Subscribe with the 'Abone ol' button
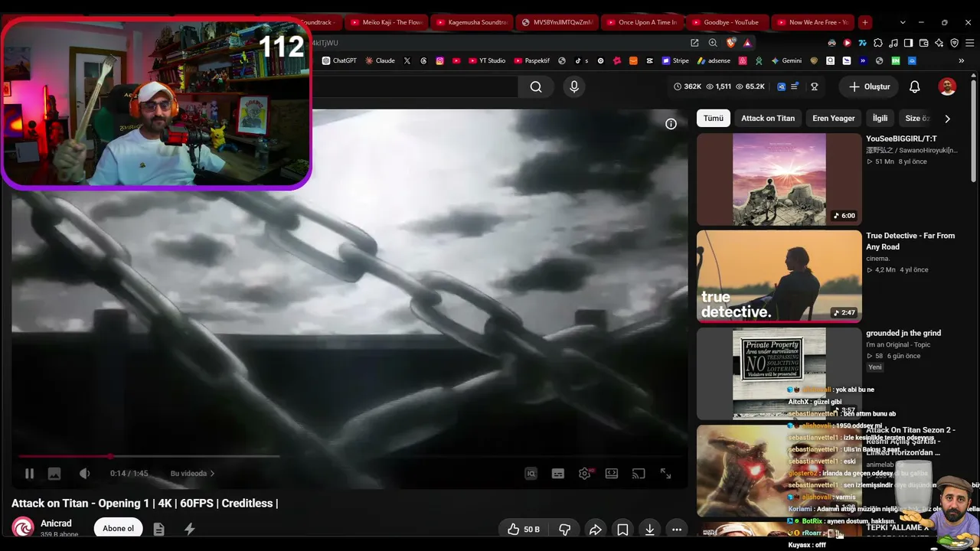Viewport: 980px width, 551px height. (x=118, y=528)
